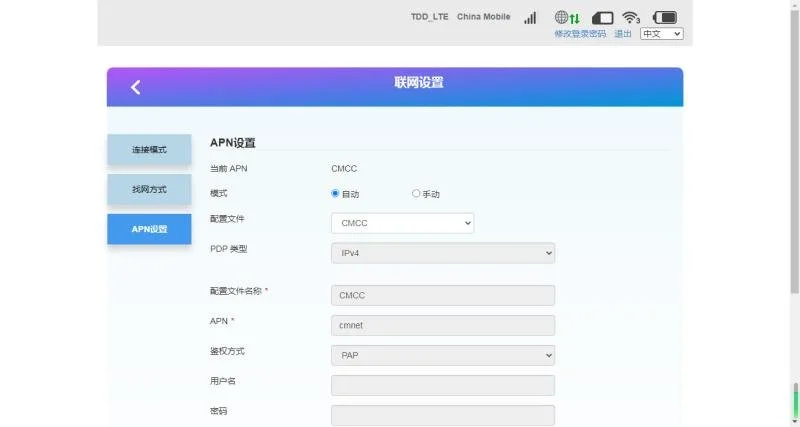Select the 手动 (manual) mode radio button
Viewport: 800px width, 427px height.
[x=416, y=193]
